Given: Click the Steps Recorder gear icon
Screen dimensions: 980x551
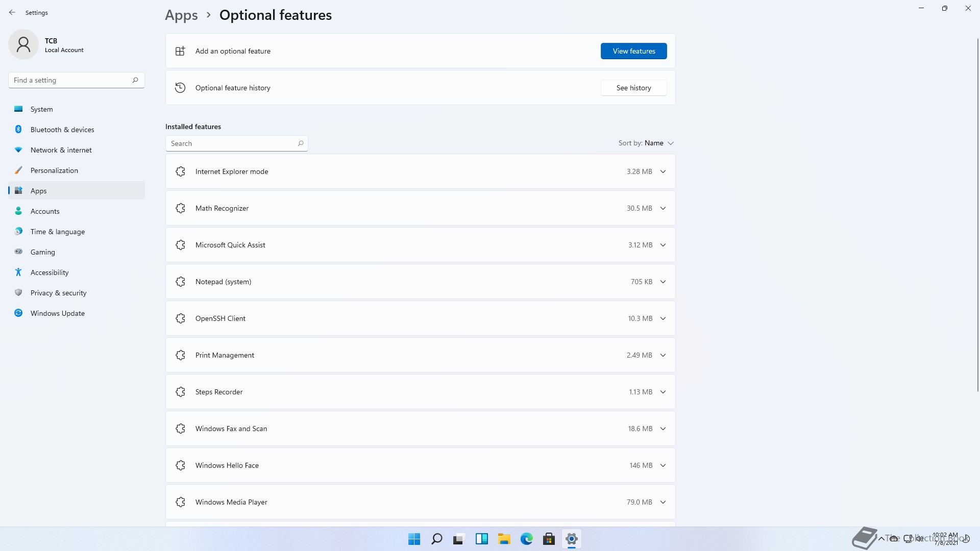Looking at the screenshot, I should tap(180, 392).
